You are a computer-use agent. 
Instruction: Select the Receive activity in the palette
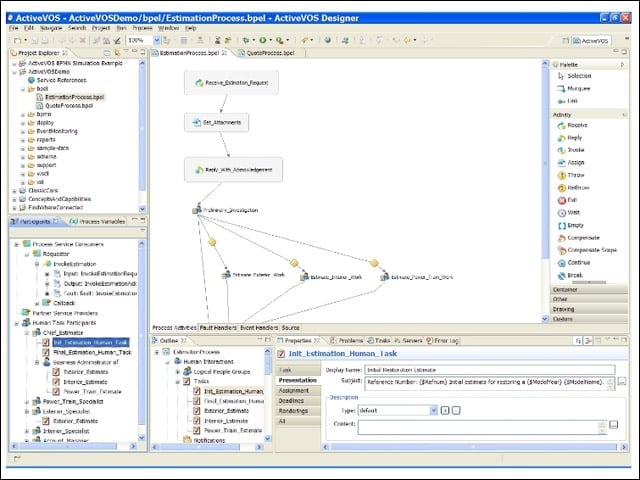[x=572, y=125]
